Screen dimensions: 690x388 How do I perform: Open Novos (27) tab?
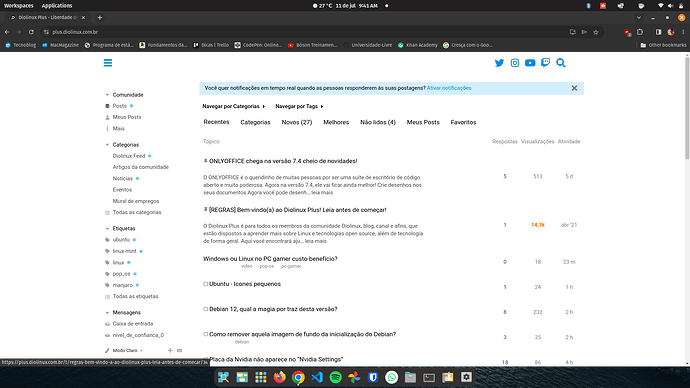[x=297, y=122]
